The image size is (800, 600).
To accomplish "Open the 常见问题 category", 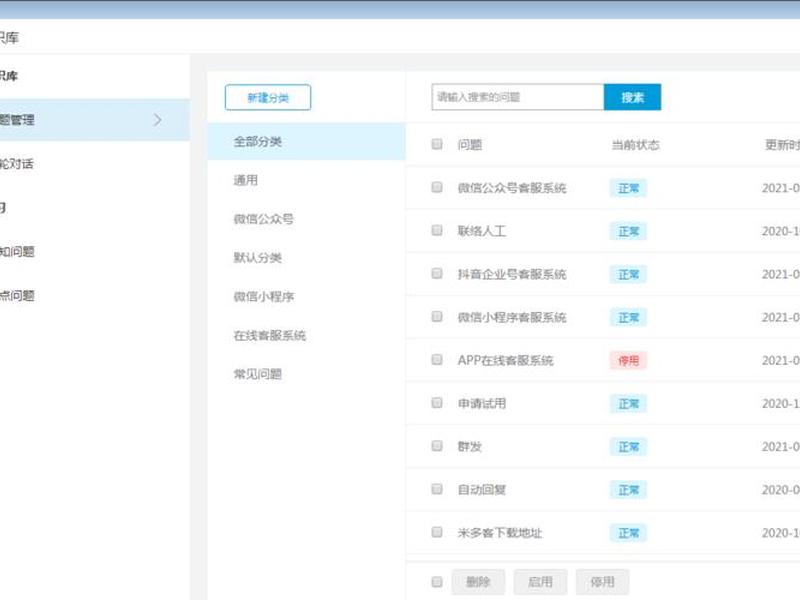I will [258, 374].
